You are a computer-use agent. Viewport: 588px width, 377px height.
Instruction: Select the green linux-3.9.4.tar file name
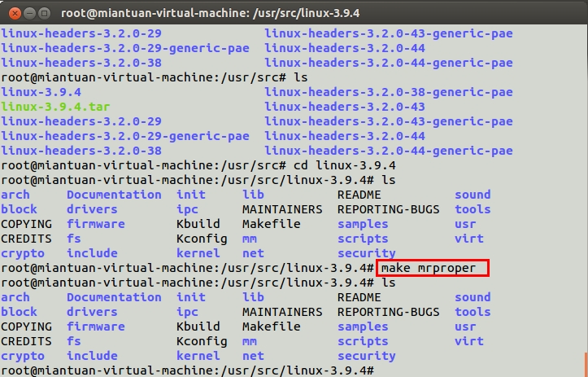point(55,107)
